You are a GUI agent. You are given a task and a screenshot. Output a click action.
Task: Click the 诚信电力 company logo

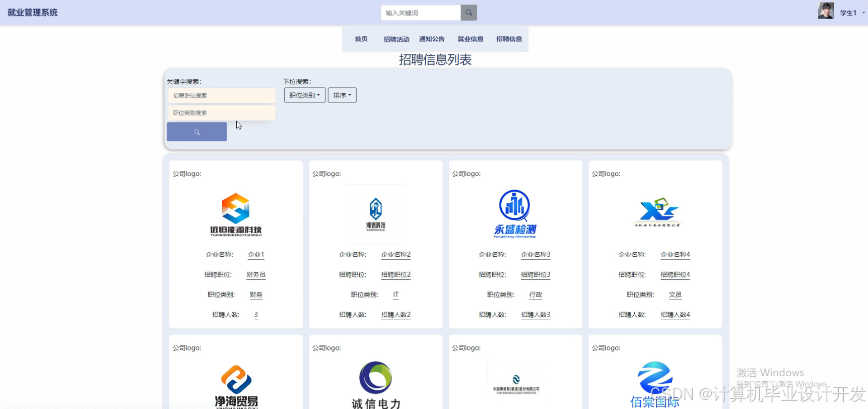point(376,385)
